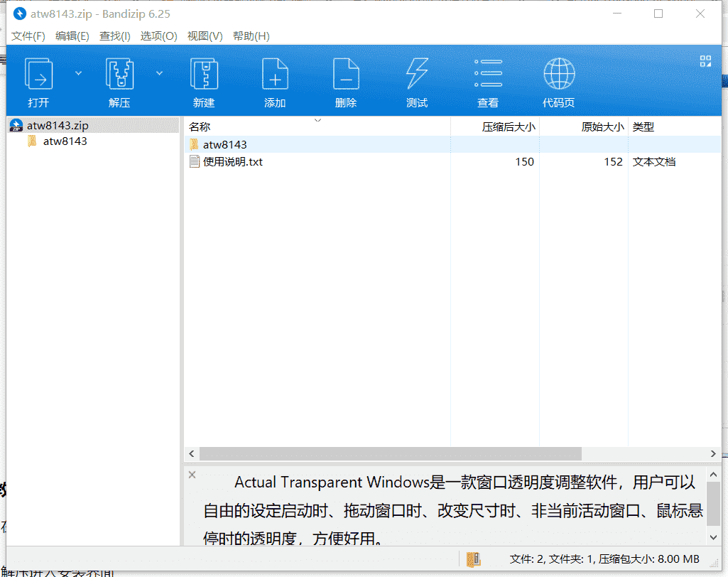Viewport: 728px width, 577px height.
Task: Click the atw8143 folder icon in file list
Action: coord(194,144)
